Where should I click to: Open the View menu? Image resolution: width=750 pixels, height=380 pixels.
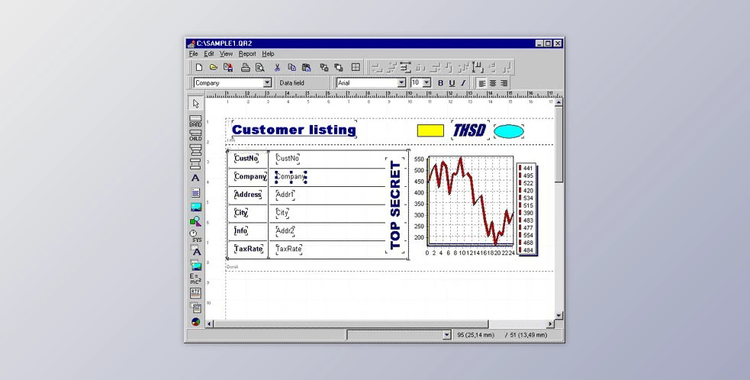coord(226,54)
